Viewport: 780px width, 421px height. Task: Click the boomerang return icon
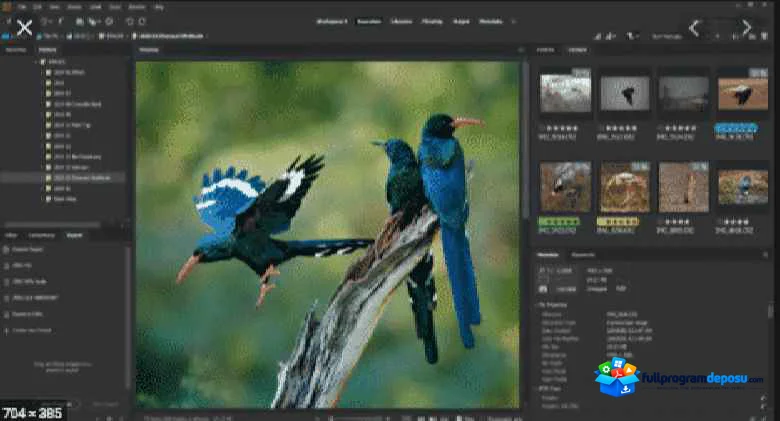61,21
